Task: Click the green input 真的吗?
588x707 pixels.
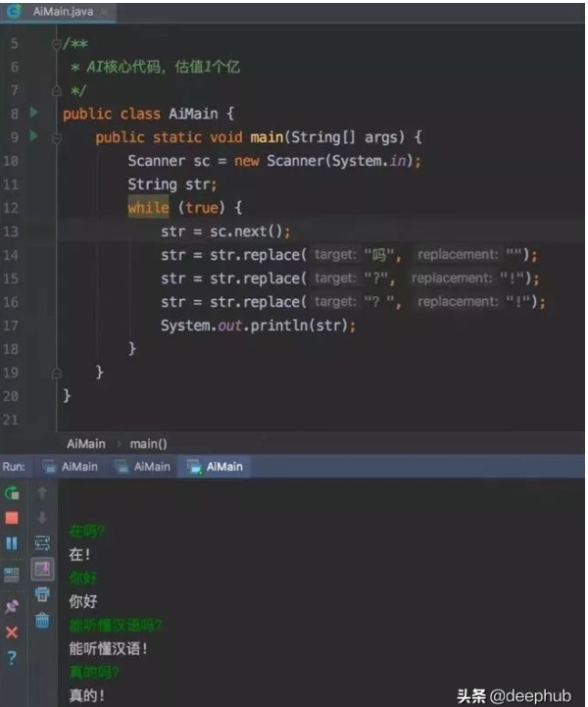Action: coord(94,673)
